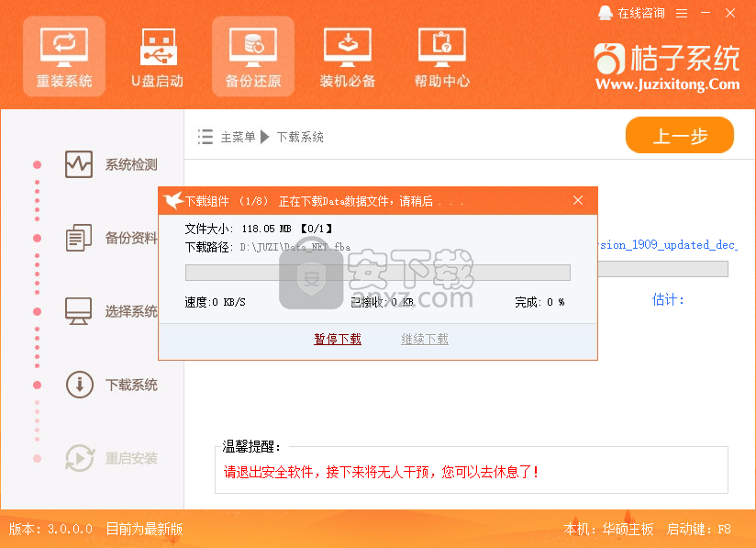
Task: Click the 完成: 0 % completion text
Action: tap(540, 303)
